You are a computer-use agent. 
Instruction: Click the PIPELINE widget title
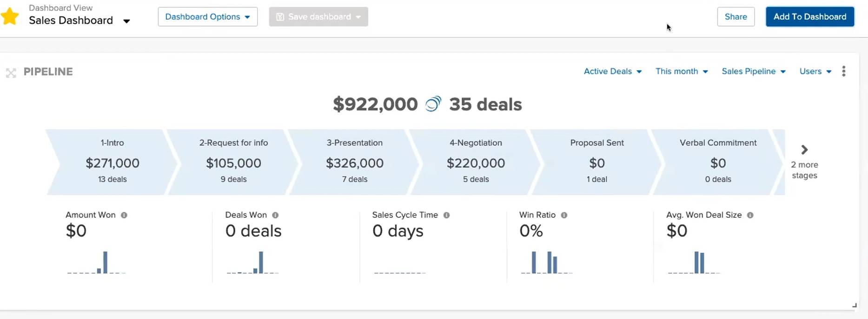(x=48, y=72)
